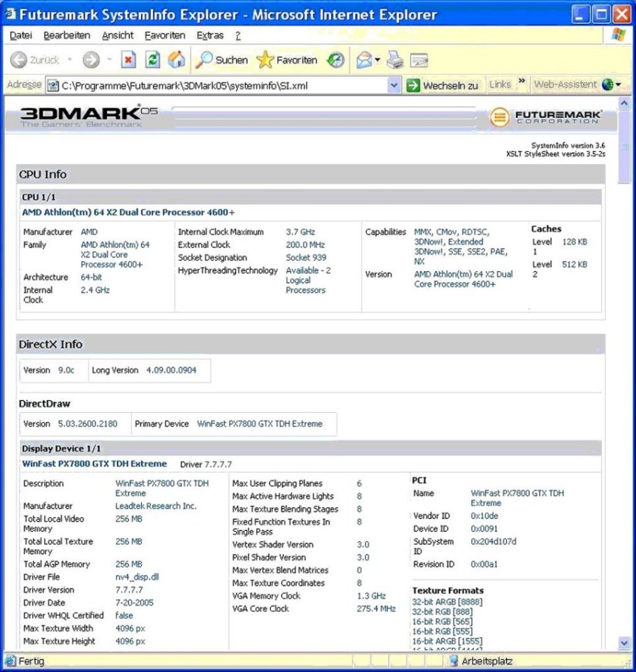Go to Home page icon

[177, 59]
